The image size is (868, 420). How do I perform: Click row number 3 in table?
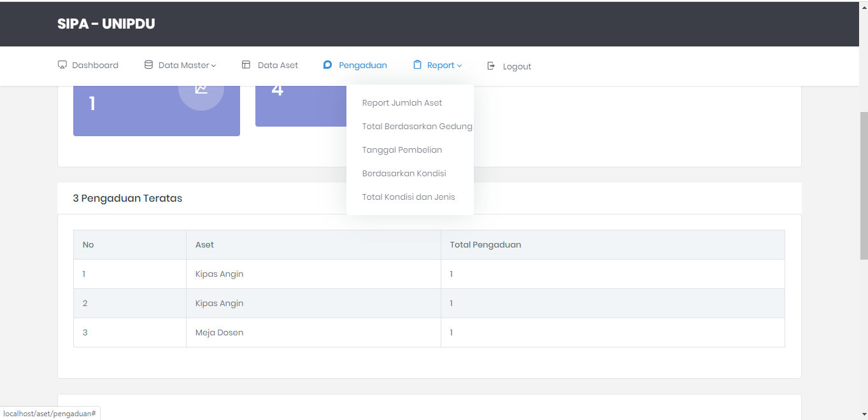click(x=85, y=332)
